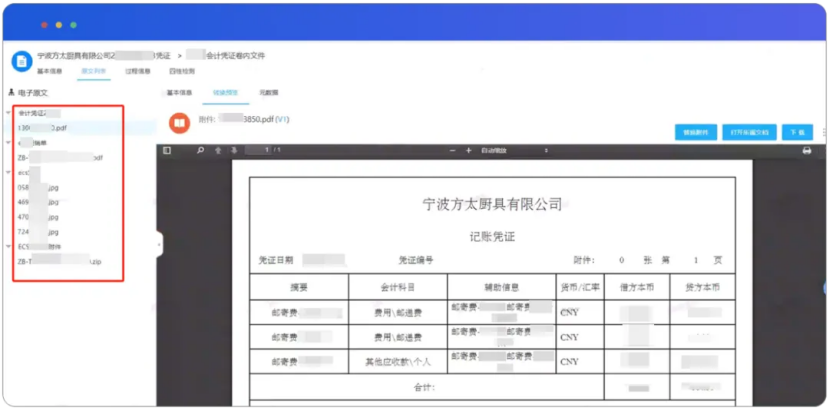Open the PDF search magnifier
The width and height of the screenshot is (830, 417).
click(x=201, y=151)
